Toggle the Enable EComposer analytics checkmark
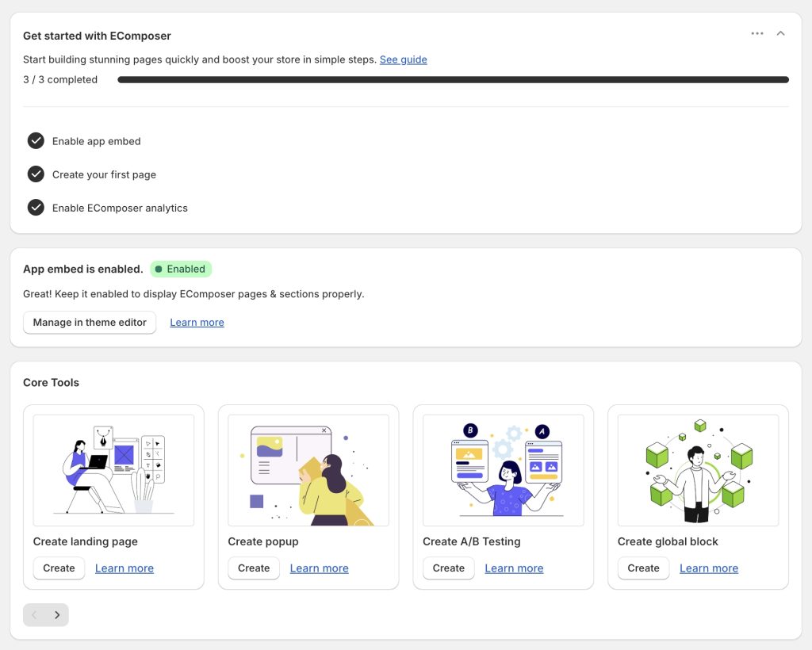This screenshot has height=650, width=812. coord(36,208)
